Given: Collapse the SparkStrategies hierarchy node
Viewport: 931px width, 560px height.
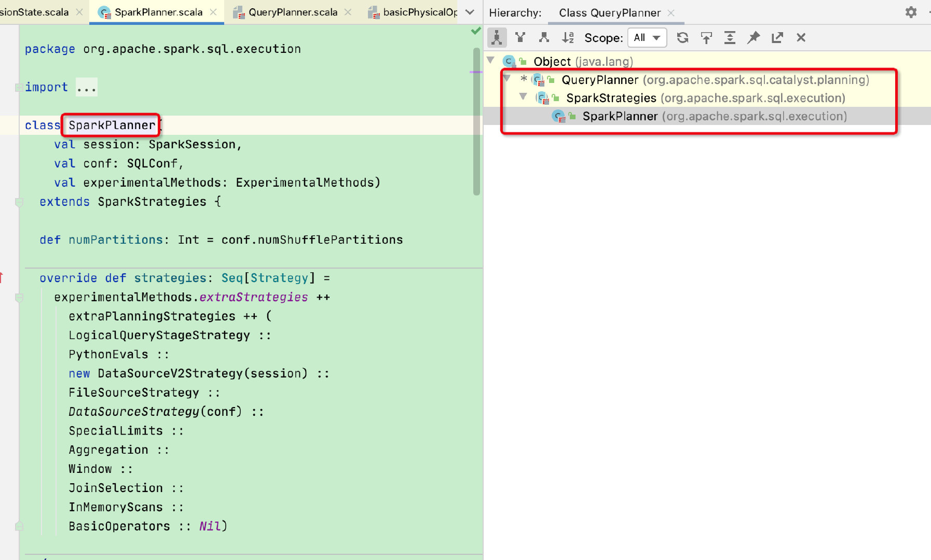Looking at the screenshot, I should tap(523, 96).
